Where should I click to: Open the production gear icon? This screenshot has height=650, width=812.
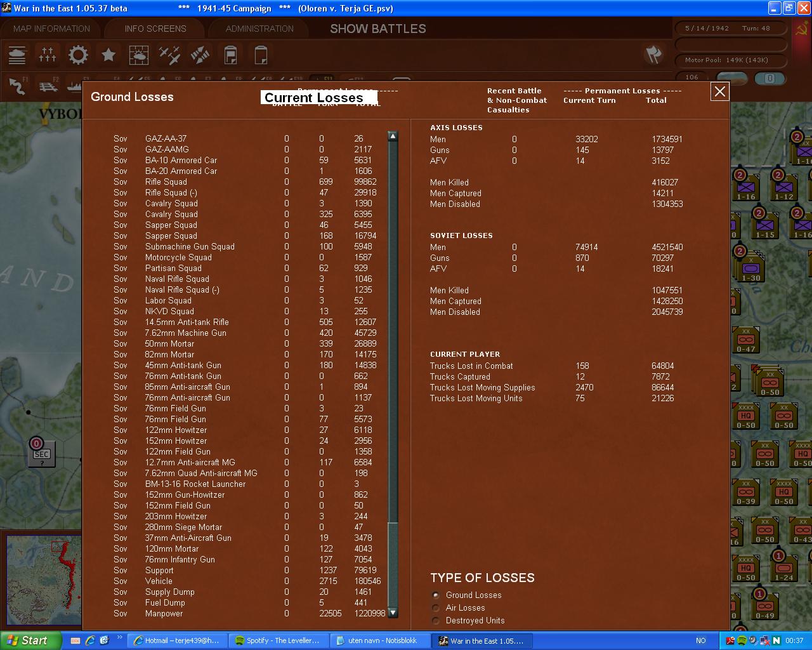tap(78, 55)
